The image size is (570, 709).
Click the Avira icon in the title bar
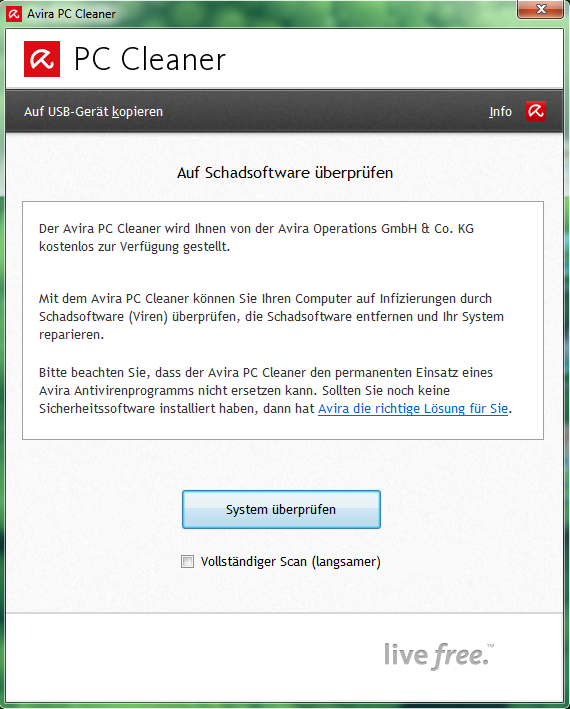14,14
